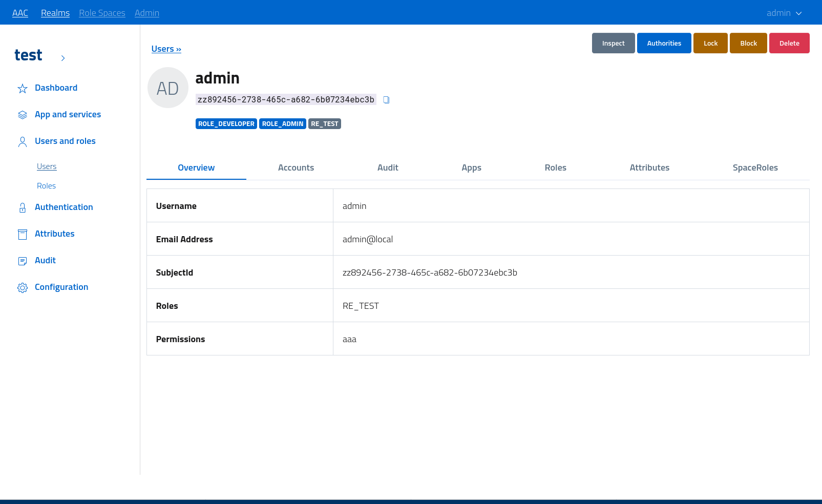Click the Email Address row label
822x504 pixels.
184,239
